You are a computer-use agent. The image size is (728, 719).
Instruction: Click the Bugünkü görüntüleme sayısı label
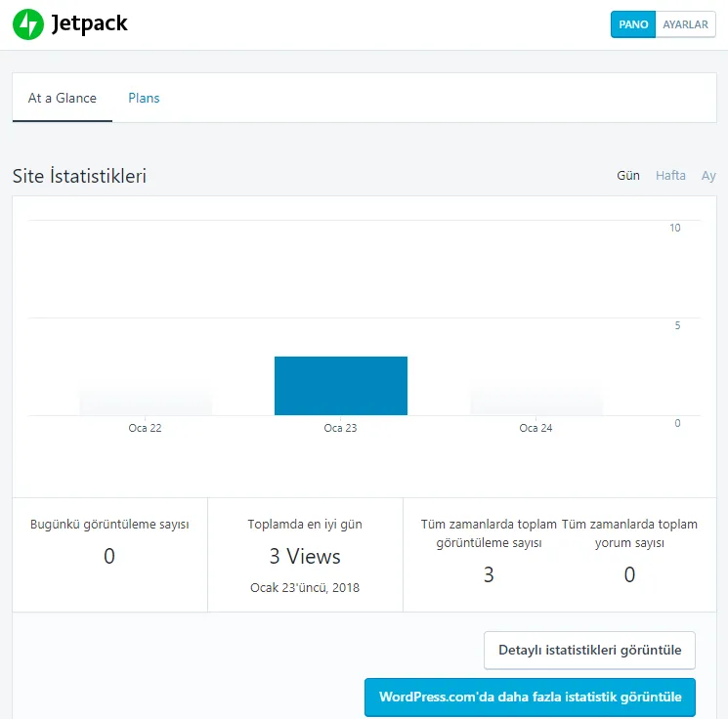[109, 525]
